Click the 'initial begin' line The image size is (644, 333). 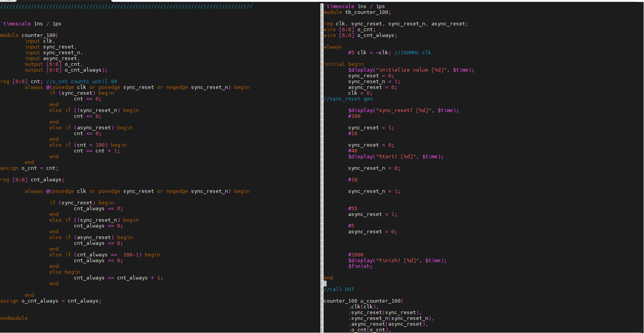pyautogui.click(x=344, y=64)
